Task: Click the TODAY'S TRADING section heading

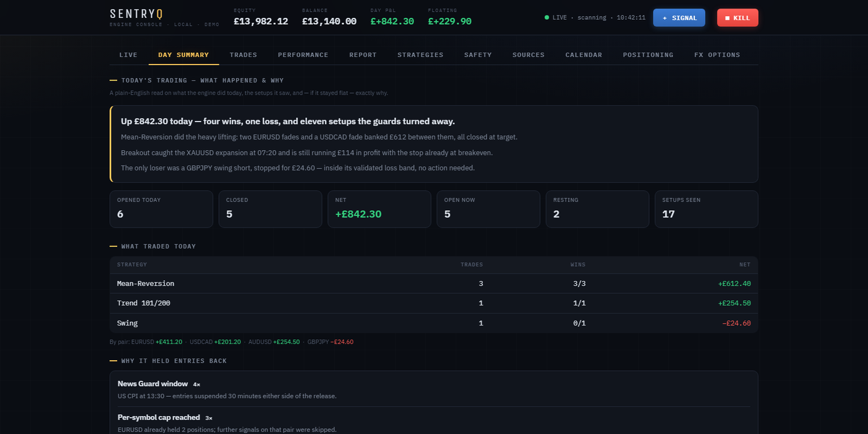Action: click(202, 81)
